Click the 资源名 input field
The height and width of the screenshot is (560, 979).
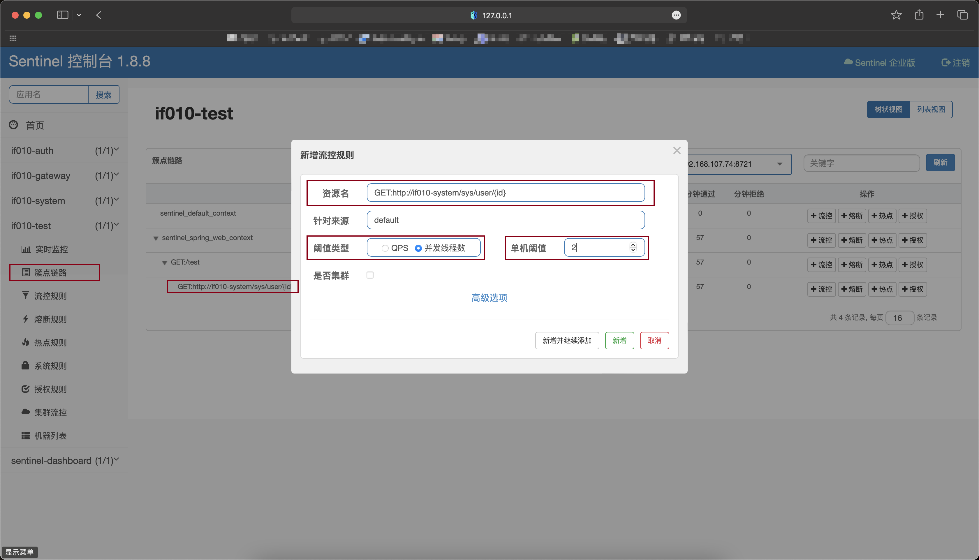point(506,192)
